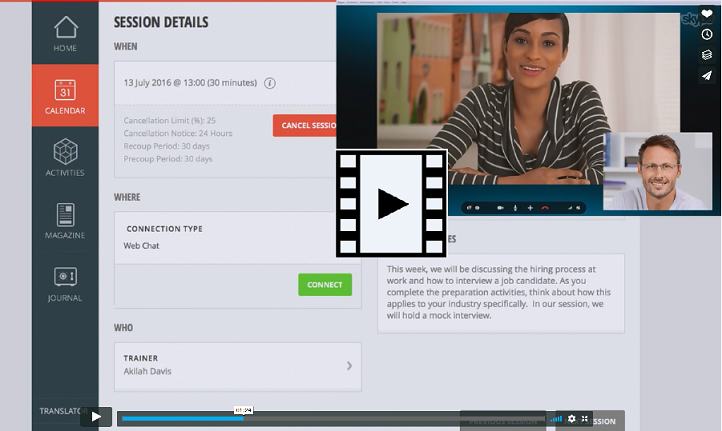722x431 pixels.
Task: Expand the Trainer Akilah Davis row
Action: [349, 366]
